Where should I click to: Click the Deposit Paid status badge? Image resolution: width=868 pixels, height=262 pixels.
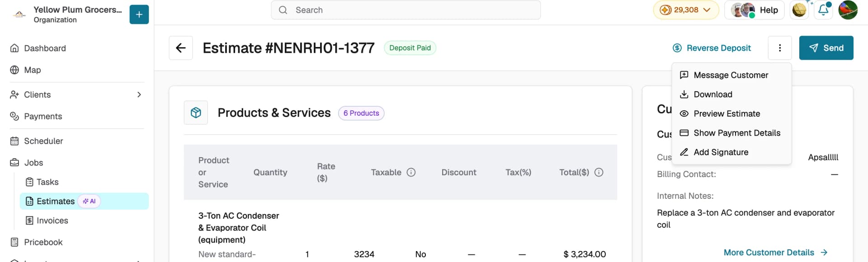click(x=410, y=48)
